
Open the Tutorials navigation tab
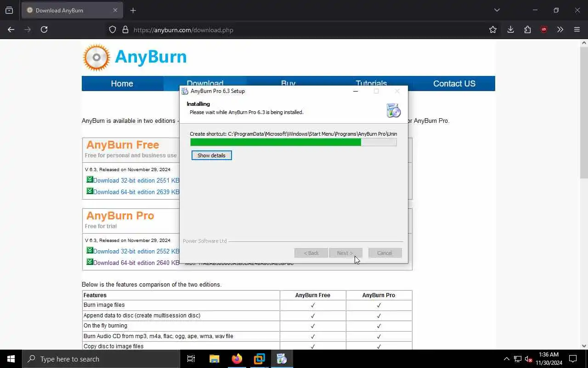(371, 82)
